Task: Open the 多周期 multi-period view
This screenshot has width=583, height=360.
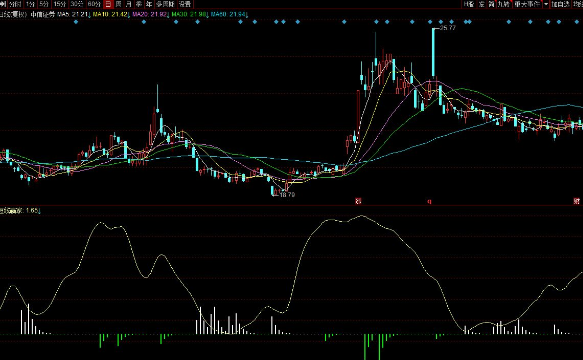Action: tap(165, 4)
